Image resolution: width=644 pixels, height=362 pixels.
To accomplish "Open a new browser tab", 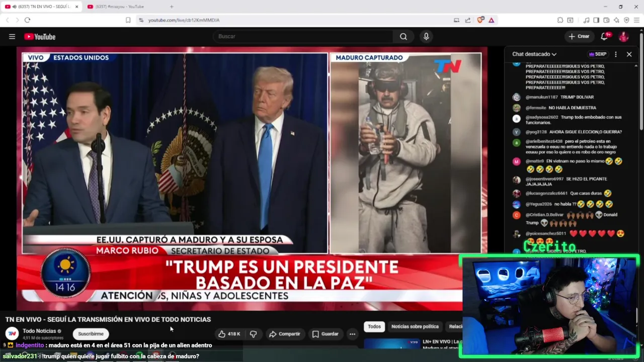I will click(172, 7).
